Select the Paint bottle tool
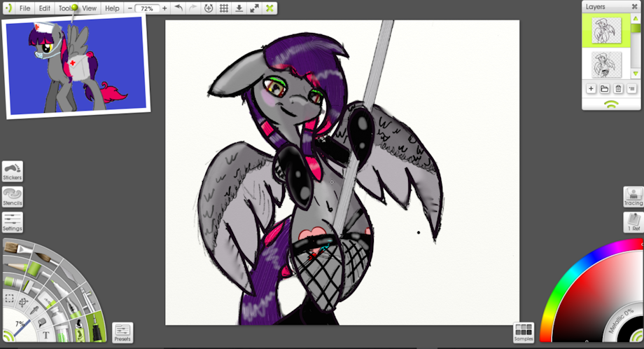Viewport: 644px width, 349px height. 58,315
